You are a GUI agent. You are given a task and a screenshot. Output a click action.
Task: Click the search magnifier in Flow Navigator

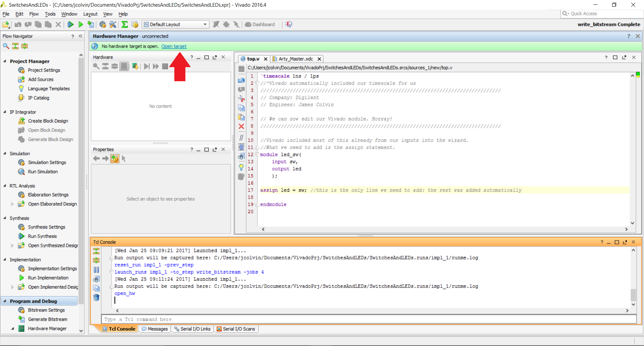[6, 46]
